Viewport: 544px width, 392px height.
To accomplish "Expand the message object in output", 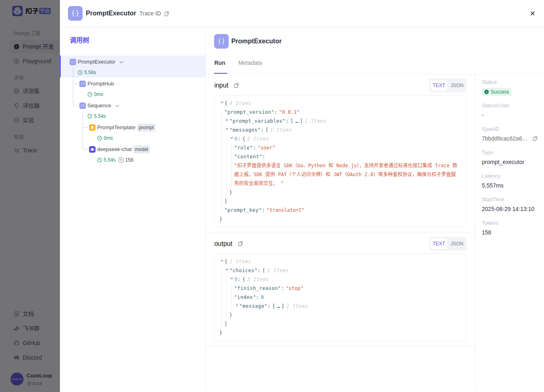I will (237, 306).
